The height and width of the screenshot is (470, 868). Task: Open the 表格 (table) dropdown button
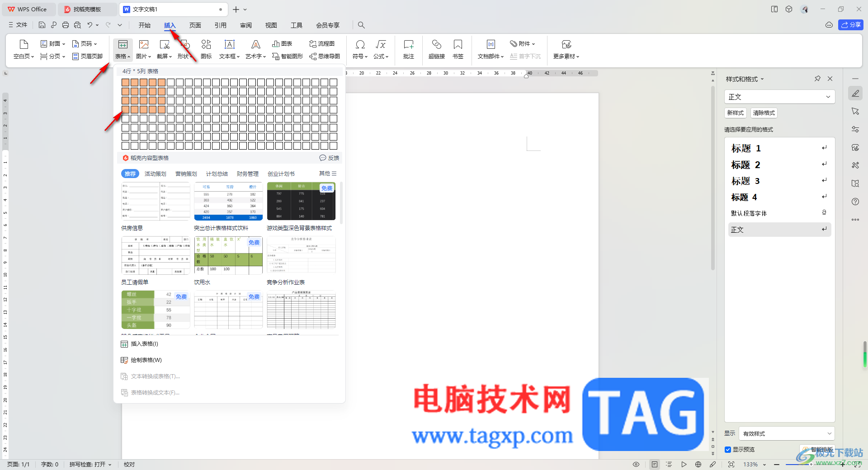click(x=123, y=50)
